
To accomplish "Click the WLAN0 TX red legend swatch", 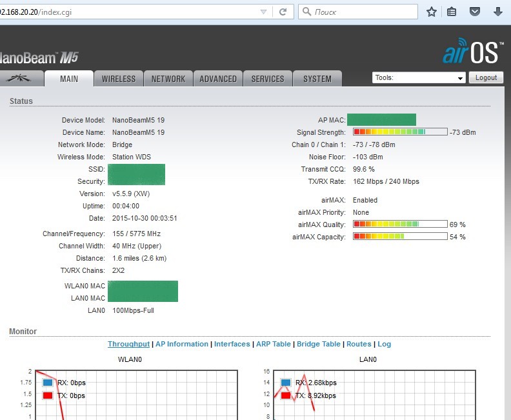I will pyautogui.click(x=48, y=395).
